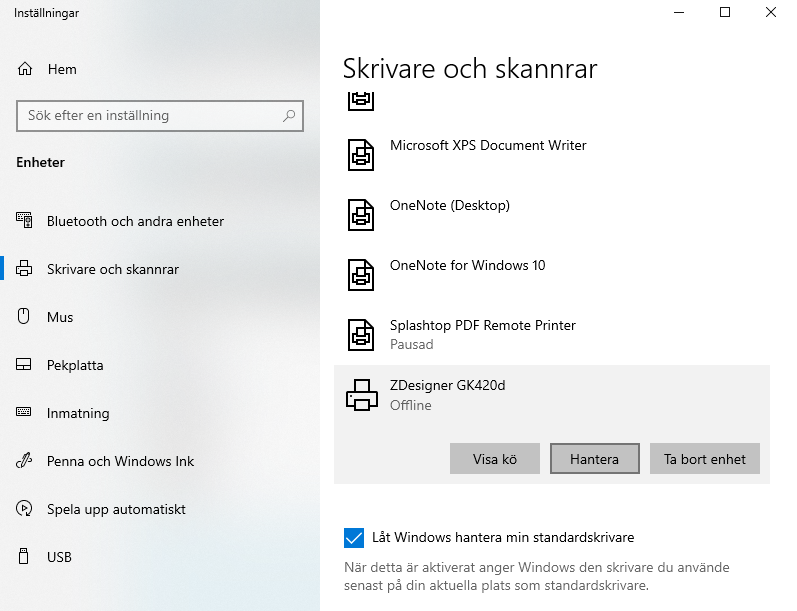Image resolution: width=797 pixels, height=611 pixels.
Task: Click the Home icon in sidebar
Action: tap(25, 70)
